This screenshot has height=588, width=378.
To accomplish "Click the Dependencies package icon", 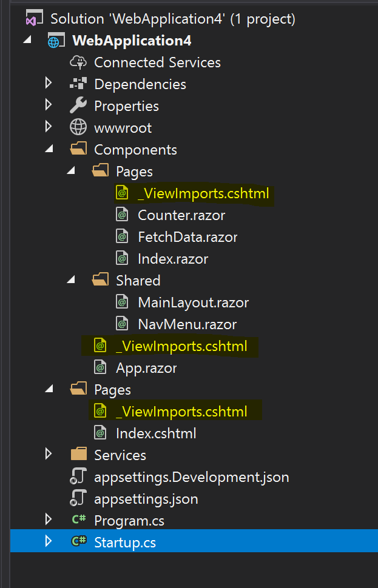I will pos(78,84).
